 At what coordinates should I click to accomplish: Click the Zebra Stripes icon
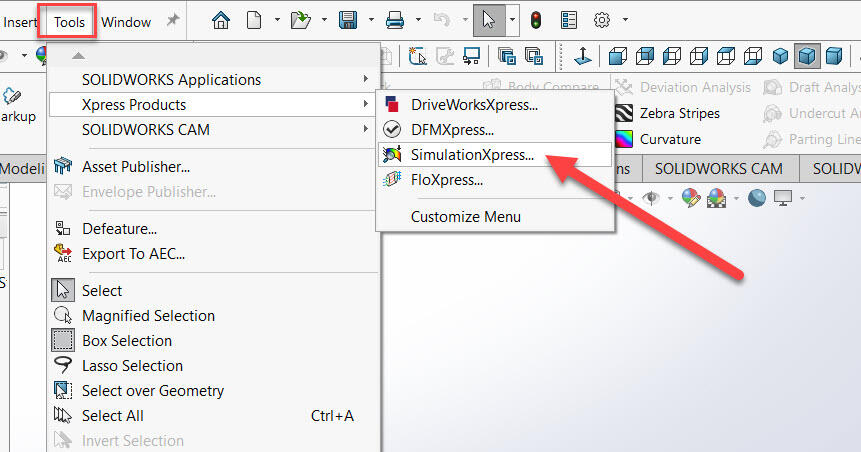point(624,114)
